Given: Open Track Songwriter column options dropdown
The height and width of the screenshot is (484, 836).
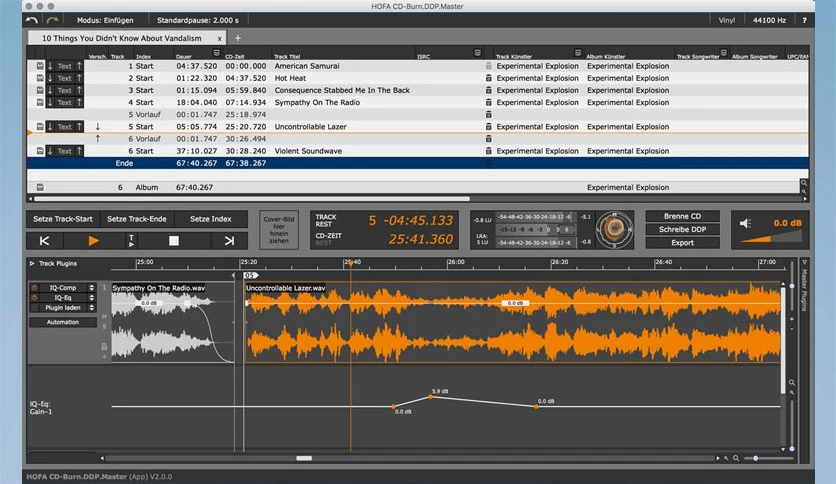Looking at the screenshot, I should pos(723,53).
